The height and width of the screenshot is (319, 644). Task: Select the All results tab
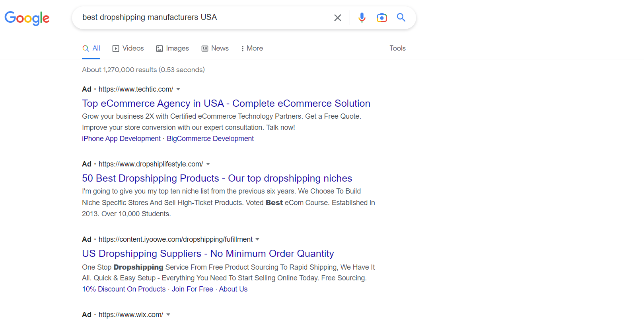pos(91,49)
